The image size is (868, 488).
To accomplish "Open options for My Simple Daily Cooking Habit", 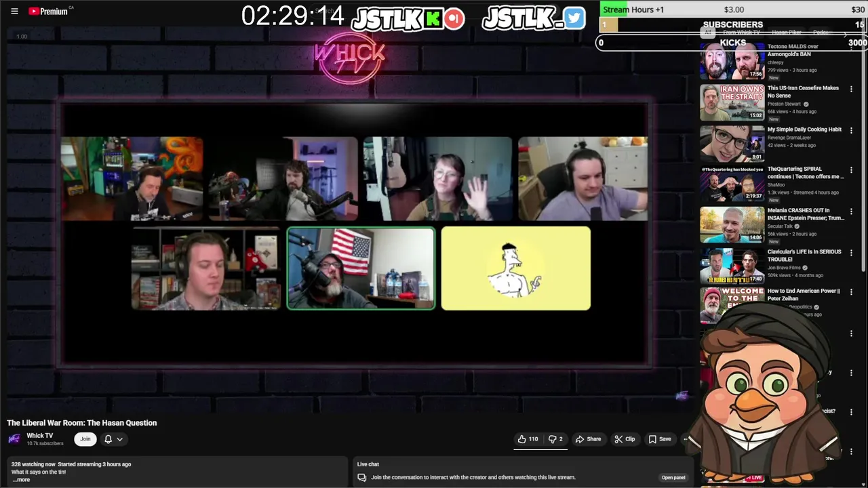I will click(x=851, y=130).
